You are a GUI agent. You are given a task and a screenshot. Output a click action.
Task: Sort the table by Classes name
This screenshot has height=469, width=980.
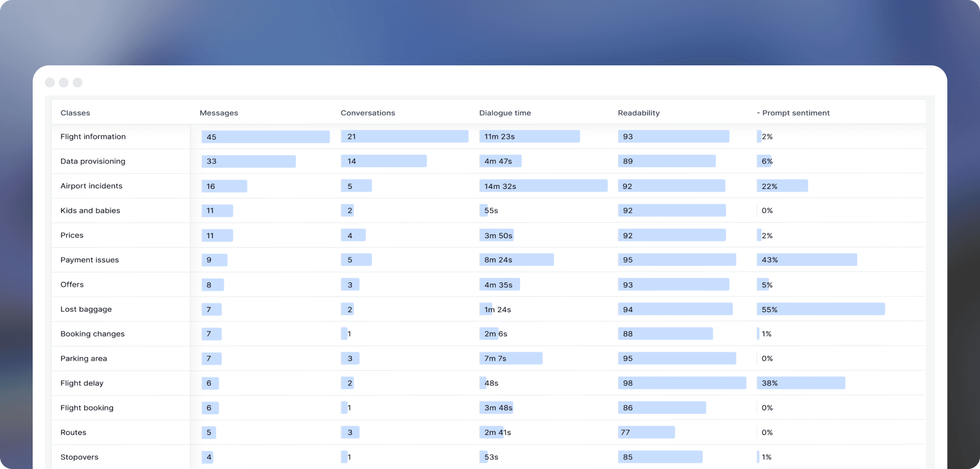click(x=75, y=113)
